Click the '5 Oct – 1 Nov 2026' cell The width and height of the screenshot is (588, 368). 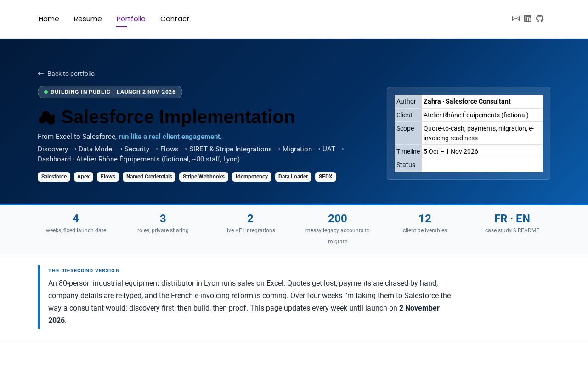(482, 151)
